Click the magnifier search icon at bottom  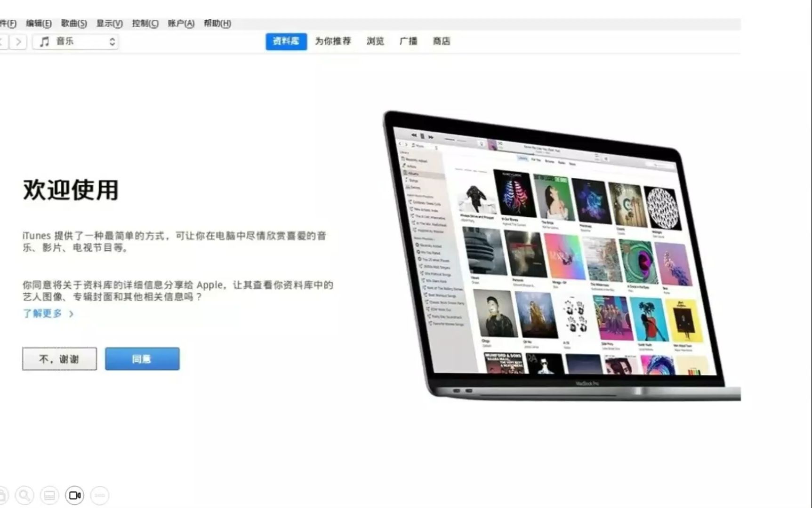(24, 495)
